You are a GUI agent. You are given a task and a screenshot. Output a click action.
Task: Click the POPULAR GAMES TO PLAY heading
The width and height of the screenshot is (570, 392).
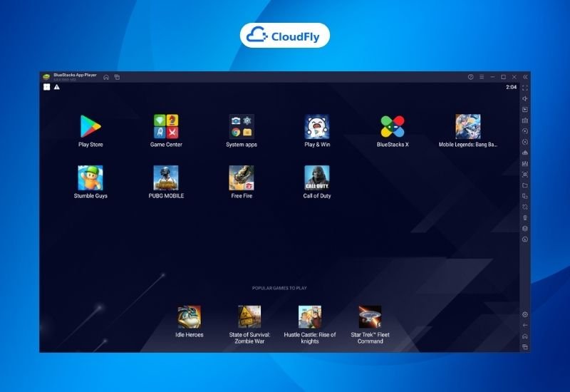(x=279, y=288)
